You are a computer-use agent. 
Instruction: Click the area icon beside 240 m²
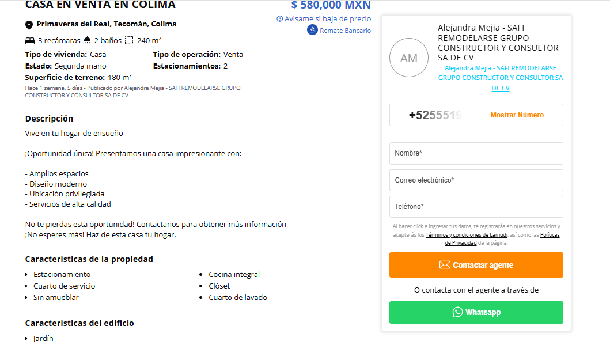click(x=130, y=40)
